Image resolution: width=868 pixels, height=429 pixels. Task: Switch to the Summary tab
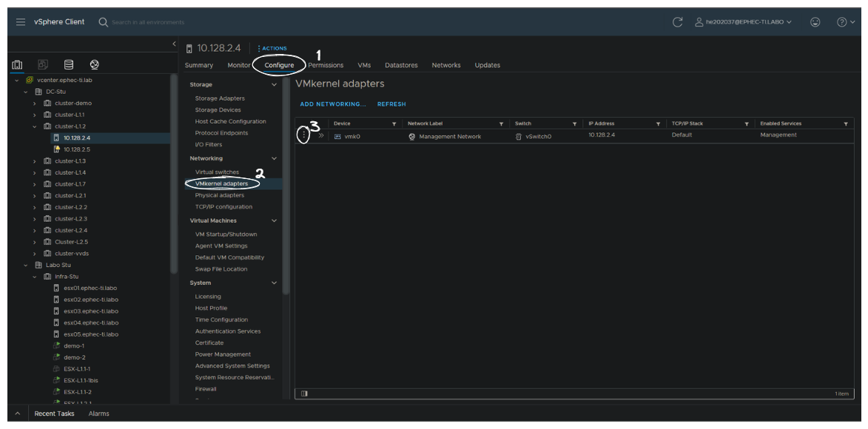tap(199, 65)
